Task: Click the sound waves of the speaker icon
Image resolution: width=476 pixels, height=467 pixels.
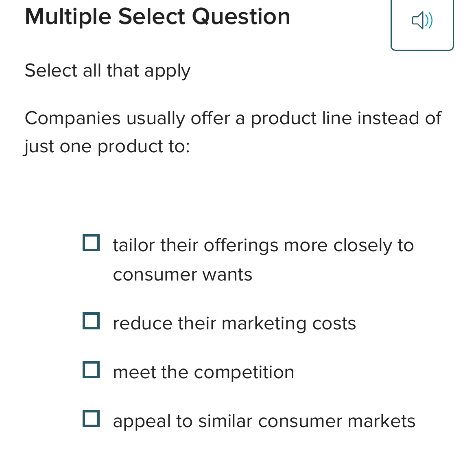Action: click(x=429, y=20)
